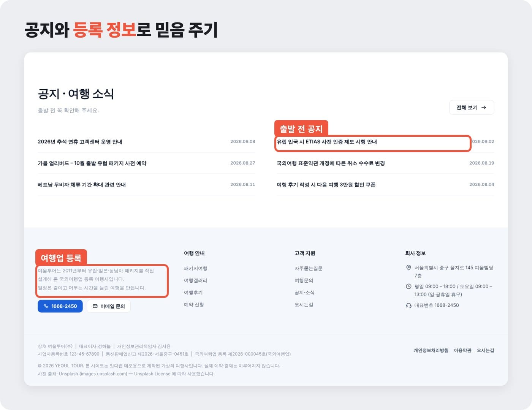Screen dimensions: 532x410
Task: Click 개인정보관리책임자 김서윤 text
Action: coord(144,346)
